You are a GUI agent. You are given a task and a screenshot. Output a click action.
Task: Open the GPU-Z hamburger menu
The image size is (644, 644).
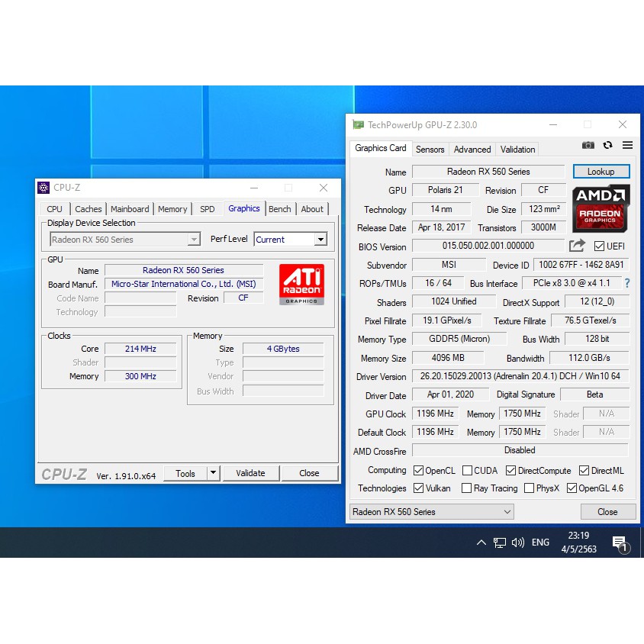coord(627,145)
